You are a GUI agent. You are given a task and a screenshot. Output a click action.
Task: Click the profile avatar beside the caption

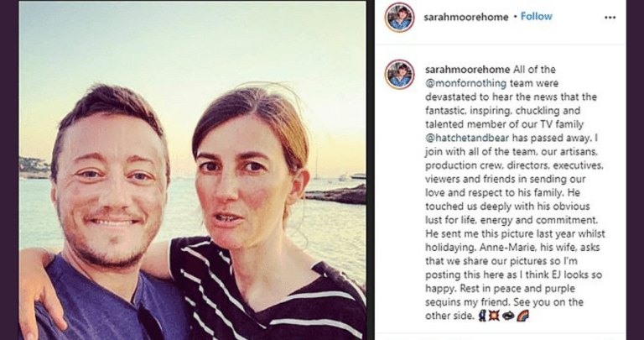click(x=399, y=75)
